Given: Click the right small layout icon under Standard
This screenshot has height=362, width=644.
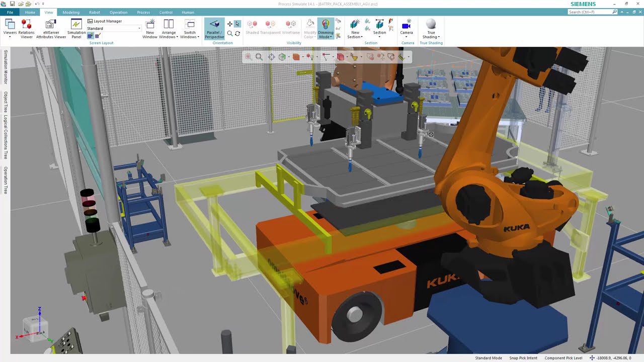Looking at the screenshot, I should 97,35.
